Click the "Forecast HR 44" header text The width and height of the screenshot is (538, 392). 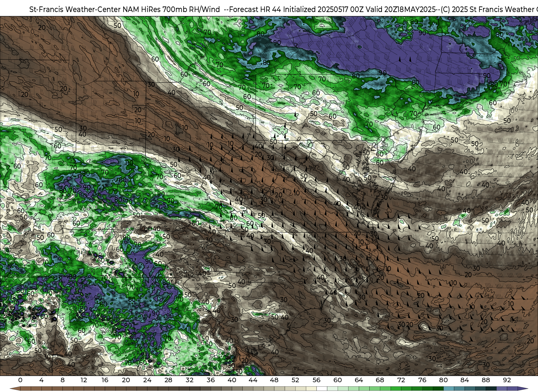255,10
